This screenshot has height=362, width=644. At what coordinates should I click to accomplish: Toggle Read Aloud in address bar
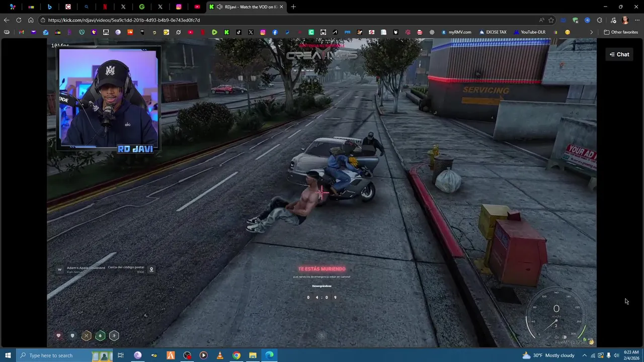(x=541, y=20)
